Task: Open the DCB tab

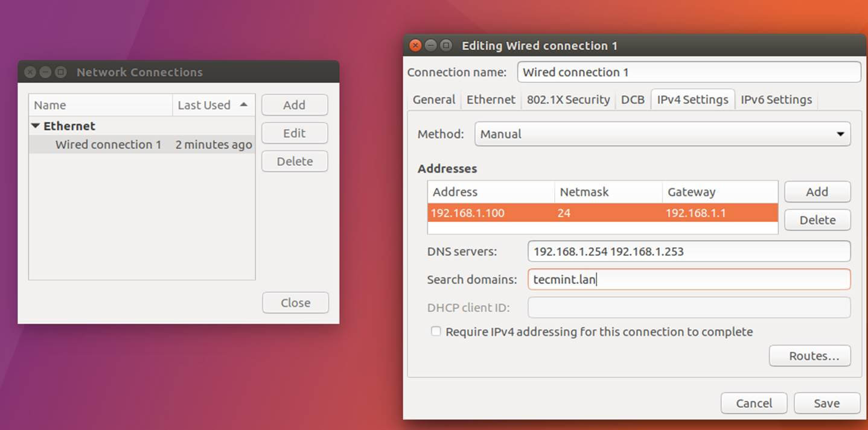Action: [x=633, y=100]
